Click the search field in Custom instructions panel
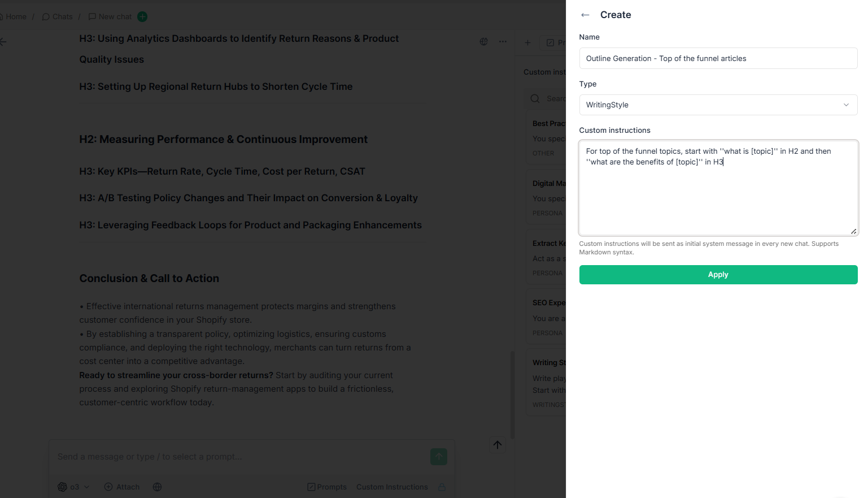This screenshot has height=498, width=868. (x=546, y=98)
